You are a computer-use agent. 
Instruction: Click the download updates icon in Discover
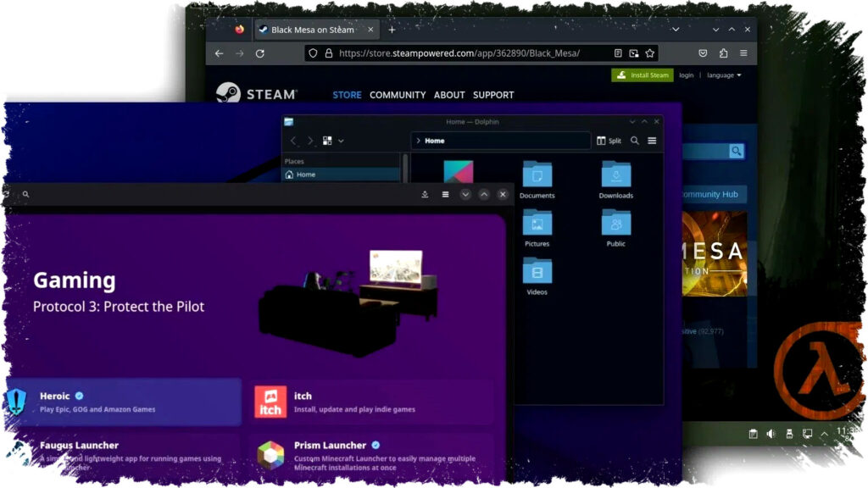coord(425,194)
